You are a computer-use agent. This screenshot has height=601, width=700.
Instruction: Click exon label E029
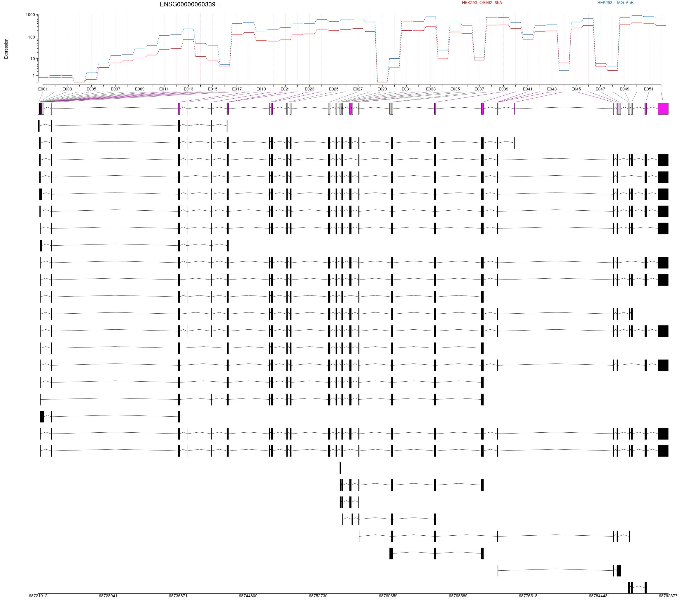tap(382, 89)
